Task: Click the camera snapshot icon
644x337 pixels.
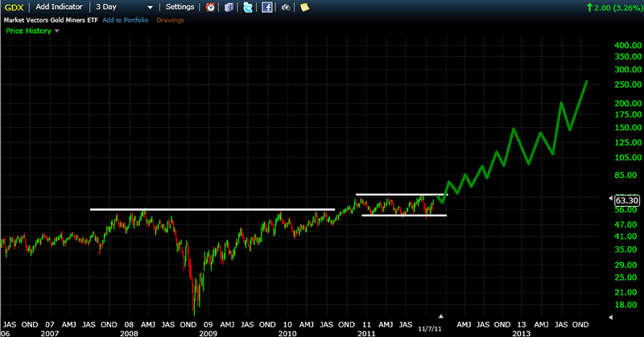Action: [x=286, y=7]
